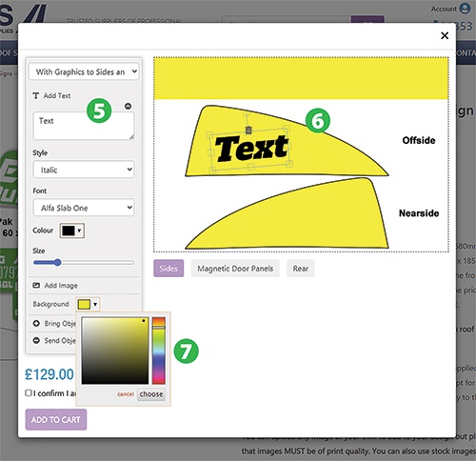476x461 pixels.
Task: Click inside the colour picker saturation square
Action: 115,351
